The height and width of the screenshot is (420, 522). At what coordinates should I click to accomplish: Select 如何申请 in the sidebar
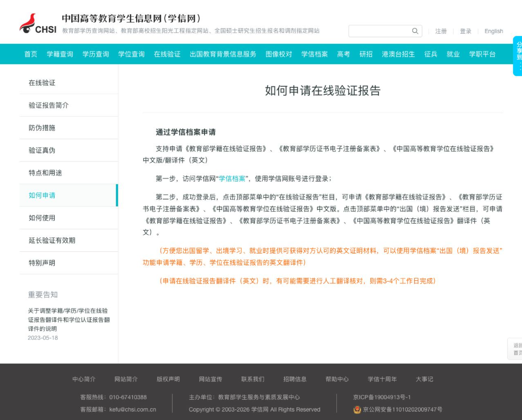pyautogui.click(x=69, y=195)
